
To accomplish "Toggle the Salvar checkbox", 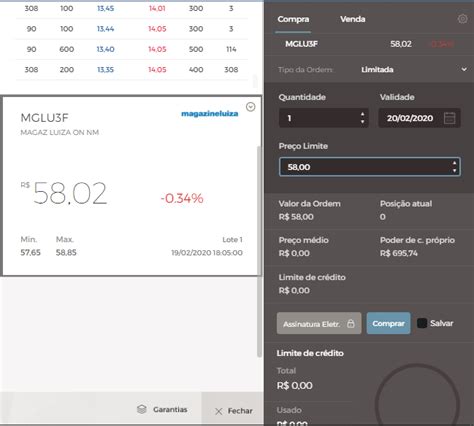I will tap(422, 323).
